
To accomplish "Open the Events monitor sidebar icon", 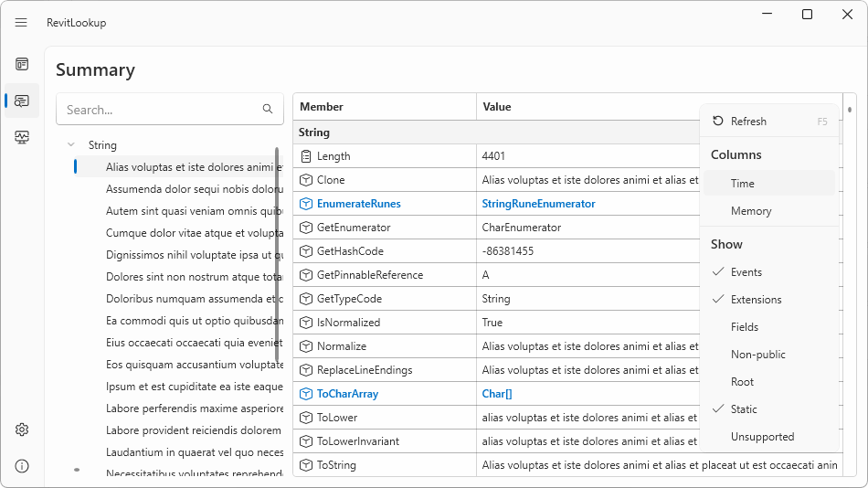I will [22, 137].
